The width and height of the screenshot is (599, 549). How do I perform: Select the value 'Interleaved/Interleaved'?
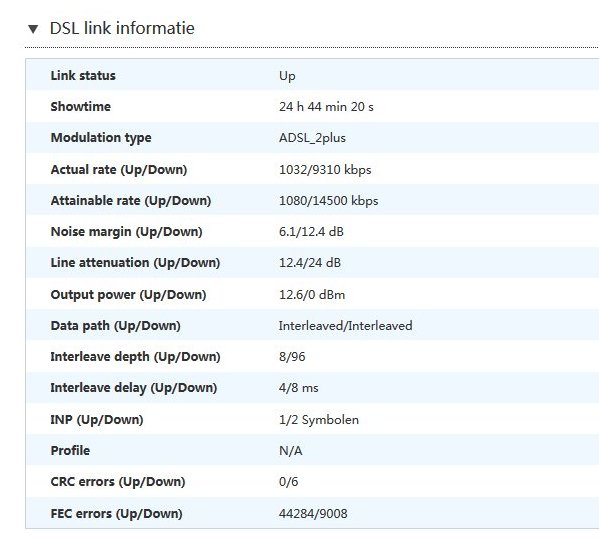[345, 326]
